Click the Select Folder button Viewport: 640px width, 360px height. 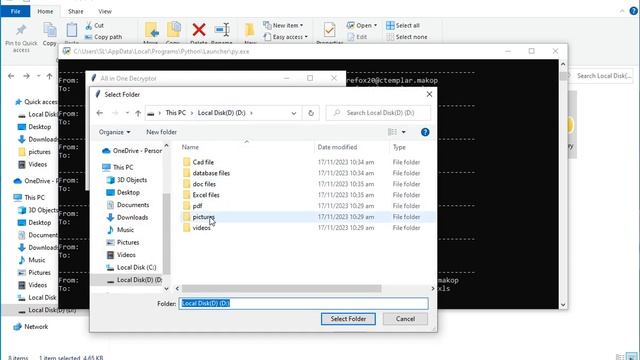[x=348, y=319]
